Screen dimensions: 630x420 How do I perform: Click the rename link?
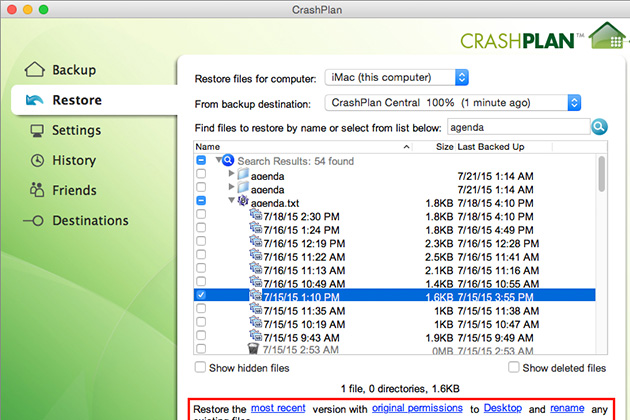click(567, 408)
